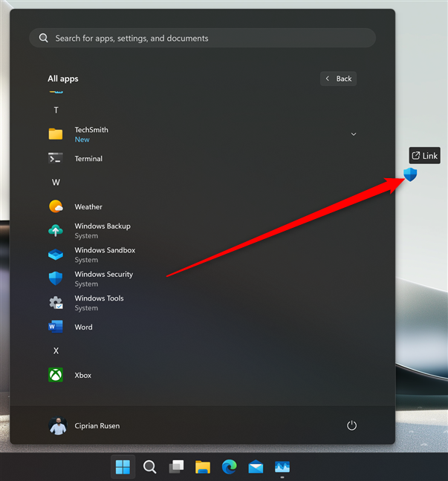Launch Terminal from the app icon

56,158
